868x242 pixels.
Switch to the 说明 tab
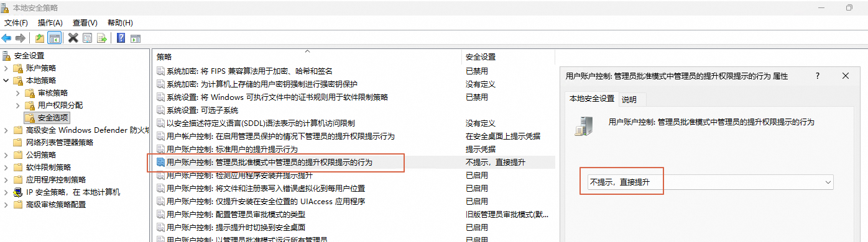pyautogui.click(x=633, y=99)
